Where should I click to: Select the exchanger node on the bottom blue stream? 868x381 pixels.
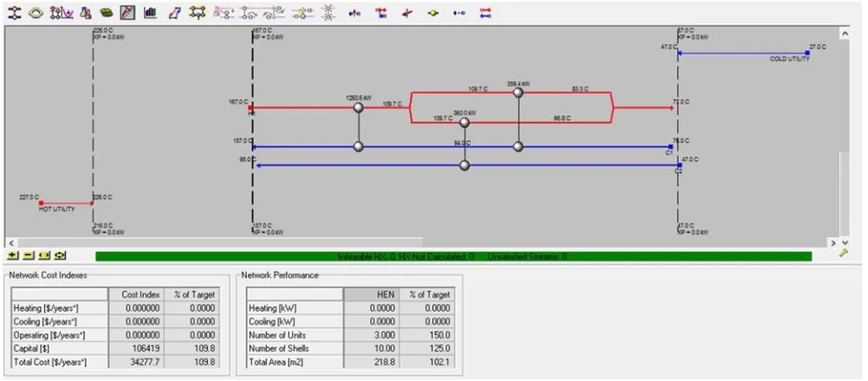pos(464,165)
